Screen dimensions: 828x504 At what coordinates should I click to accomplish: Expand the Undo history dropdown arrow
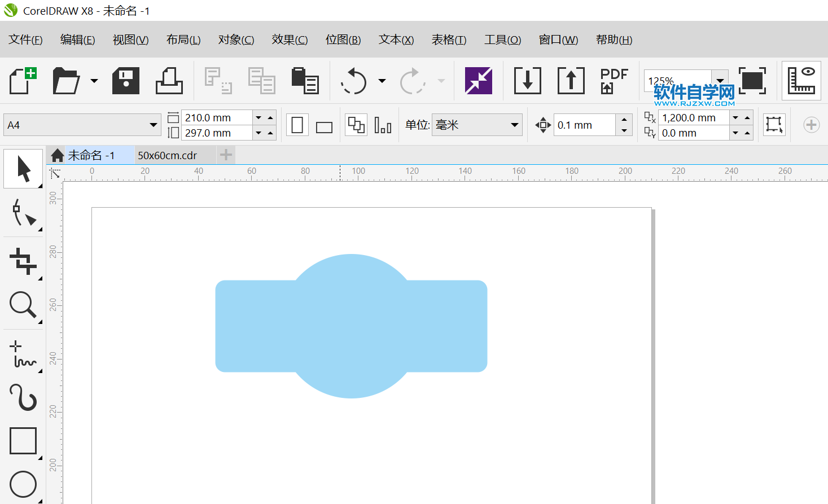tap(382, 81)
